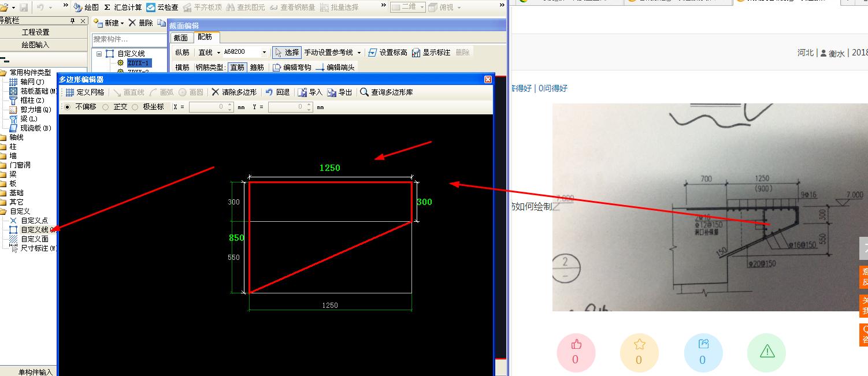Select 自定义面 in navigation tree
The image size is (868, 376).
tap(29, 239)
